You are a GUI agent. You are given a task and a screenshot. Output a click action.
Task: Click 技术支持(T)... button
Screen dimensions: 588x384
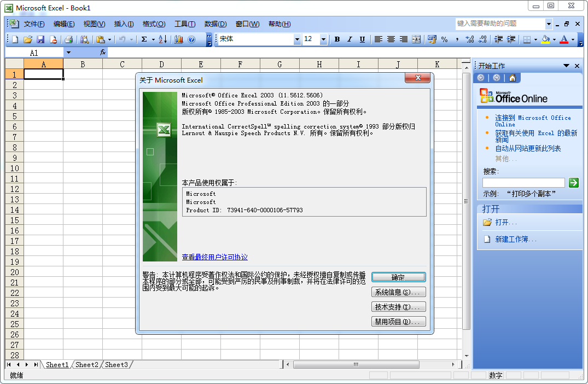399,307
